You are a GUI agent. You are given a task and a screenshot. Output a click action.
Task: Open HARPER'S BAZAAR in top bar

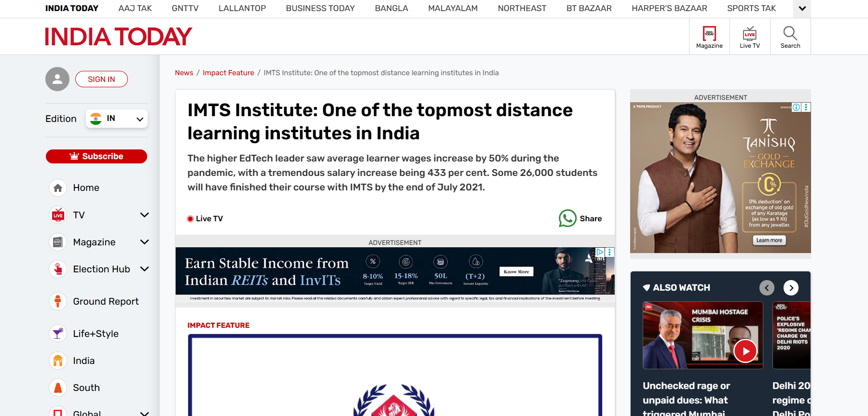(x=670, y=8)
